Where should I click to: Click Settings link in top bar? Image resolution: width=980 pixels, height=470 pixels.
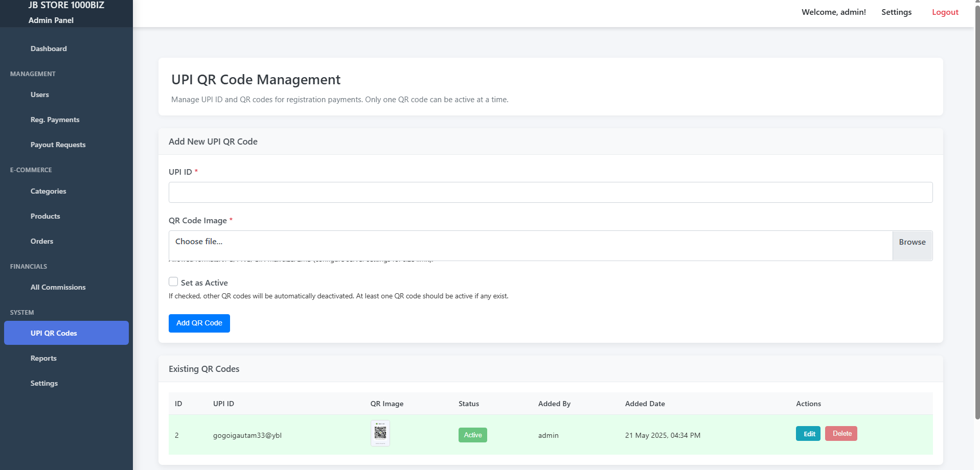click(896, 12)
